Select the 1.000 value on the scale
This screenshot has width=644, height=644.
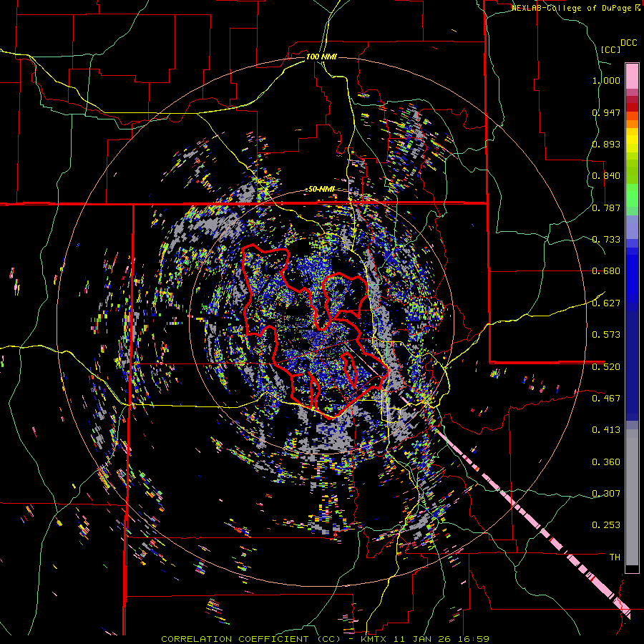click(x=606, y=80)
